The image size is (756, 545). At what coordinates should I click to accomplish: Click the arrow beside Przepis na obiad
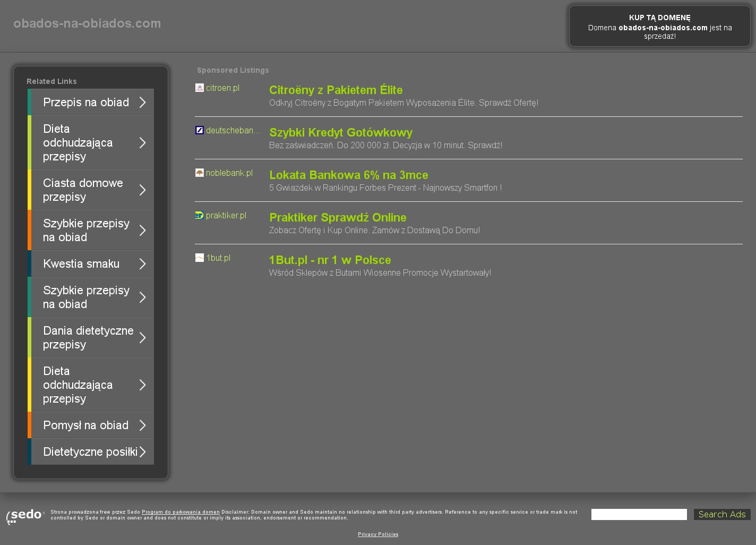(142, 103)
